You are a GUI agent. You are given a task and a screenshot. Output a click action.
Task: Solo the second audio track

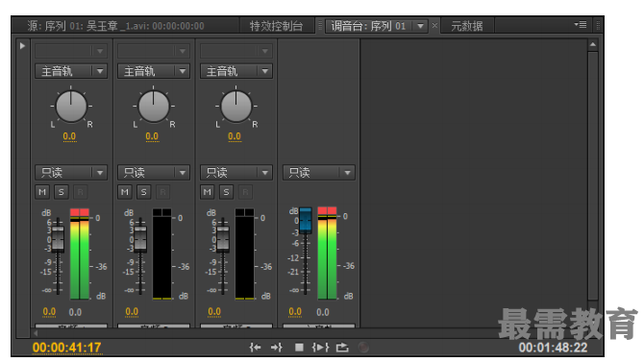point(144,192)
